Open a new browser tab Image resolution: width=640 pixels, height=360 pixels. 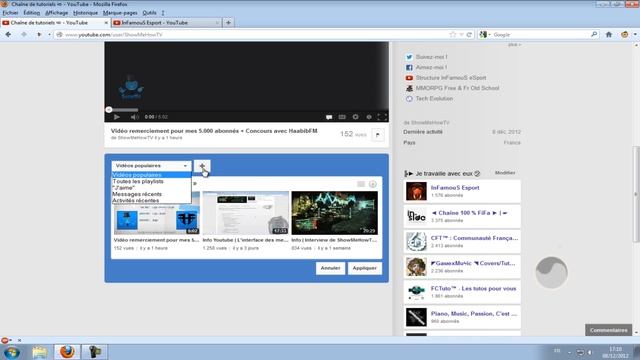(x=229, y=23)
